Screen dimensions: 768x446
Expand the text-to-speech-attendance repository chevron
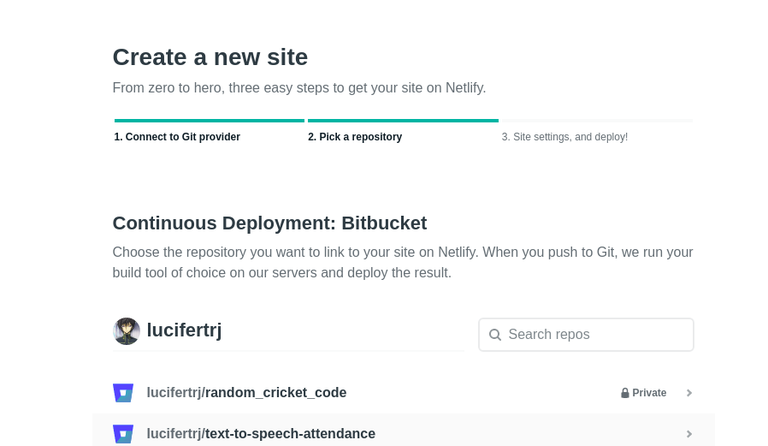[x=689, y=434]
